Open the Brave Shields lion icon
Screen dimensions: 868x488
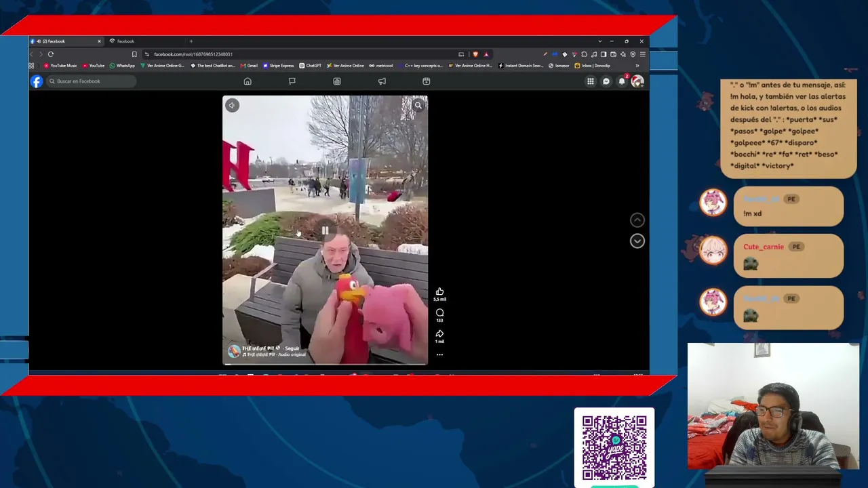point(475,54)
